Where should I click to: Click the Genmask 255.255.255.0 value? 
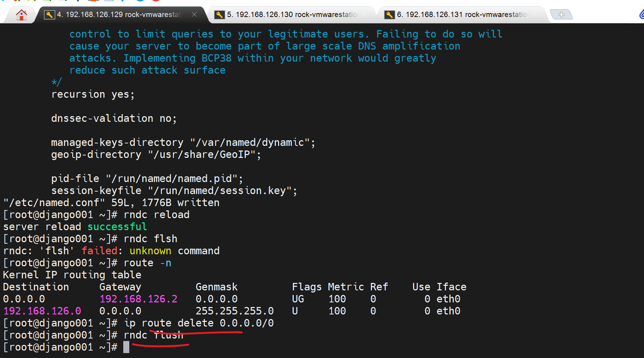[235, 311]
